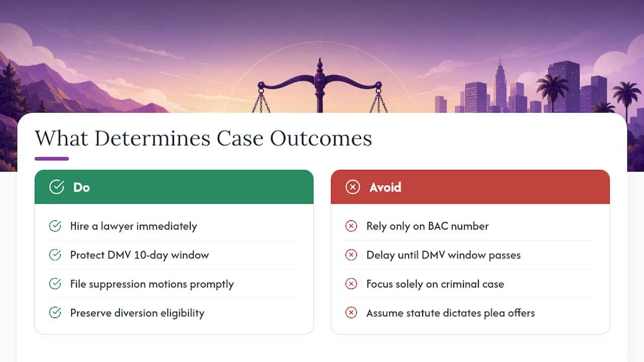Click X icon beside Delay until DMV window passes

click(x=351, y=255)
